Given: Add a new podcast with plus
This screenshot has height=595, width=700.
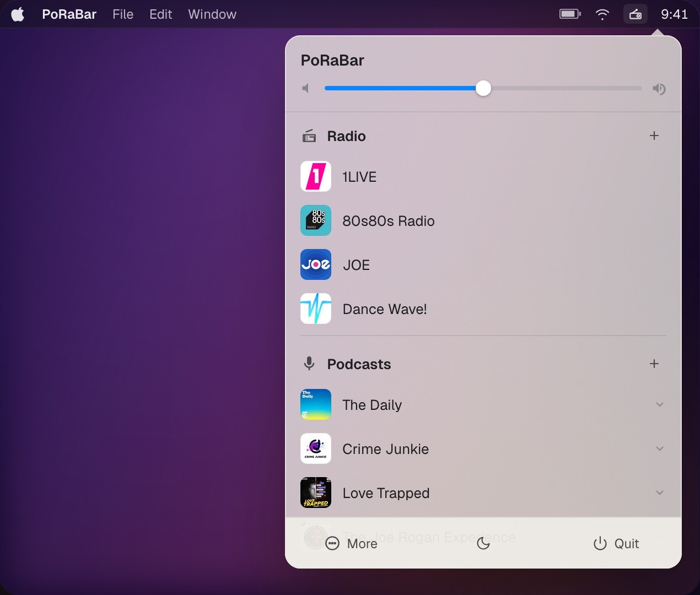Looking at the screenshot, I should (x=654, y=364).
